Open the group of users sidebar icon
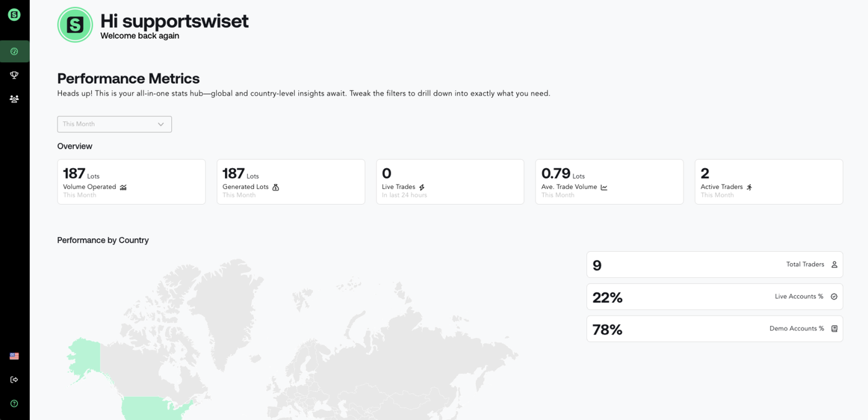The image size is (868, 420). click(x=14, y=99)
